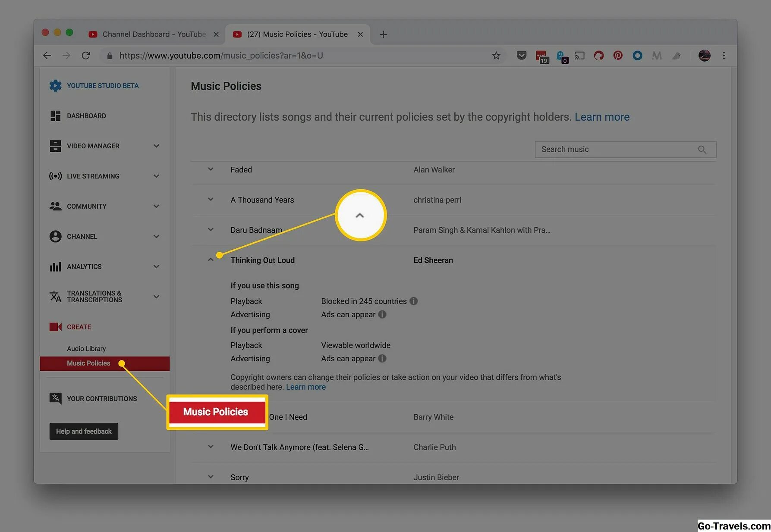Expand We Don't Talk Anymore row

[x=211, y=447]
